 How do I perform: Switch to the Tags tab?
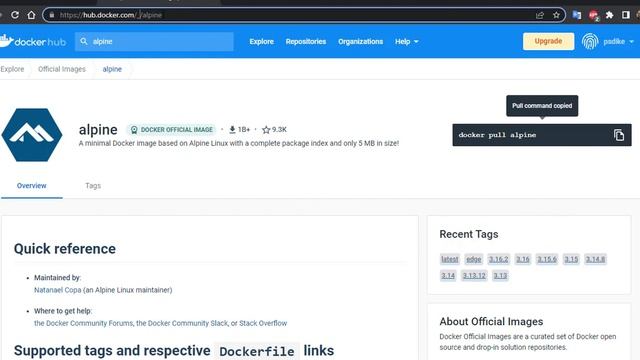pos(93,186)
